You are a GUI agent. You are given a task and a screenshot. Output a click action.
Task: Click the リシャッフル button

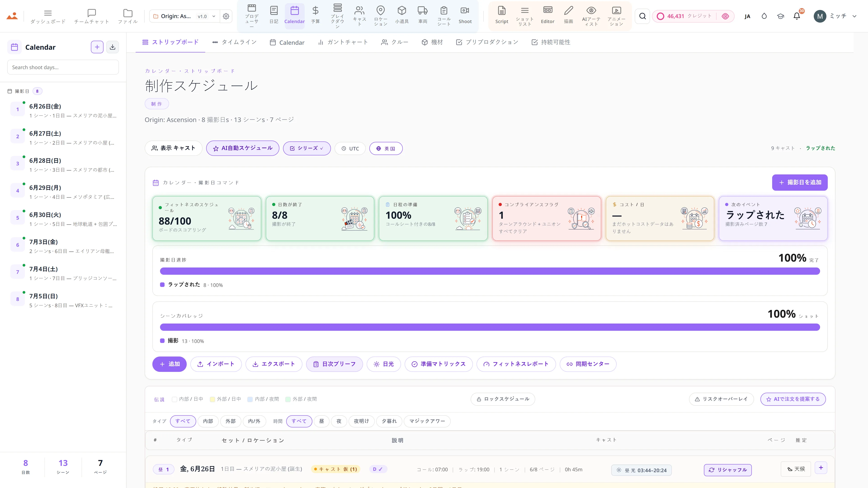point(727,470)
